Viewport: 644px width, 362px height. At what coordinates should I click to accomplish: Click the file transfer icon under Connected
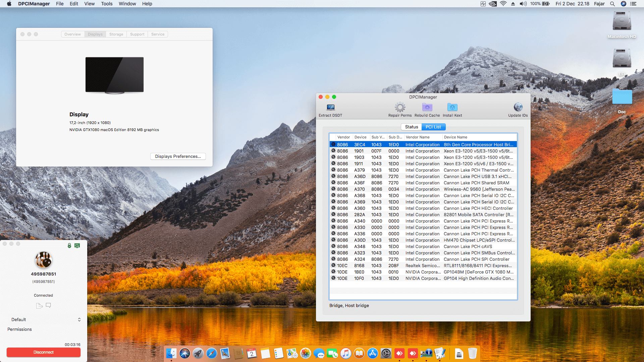pyautogui.click(x=39, y=305)
